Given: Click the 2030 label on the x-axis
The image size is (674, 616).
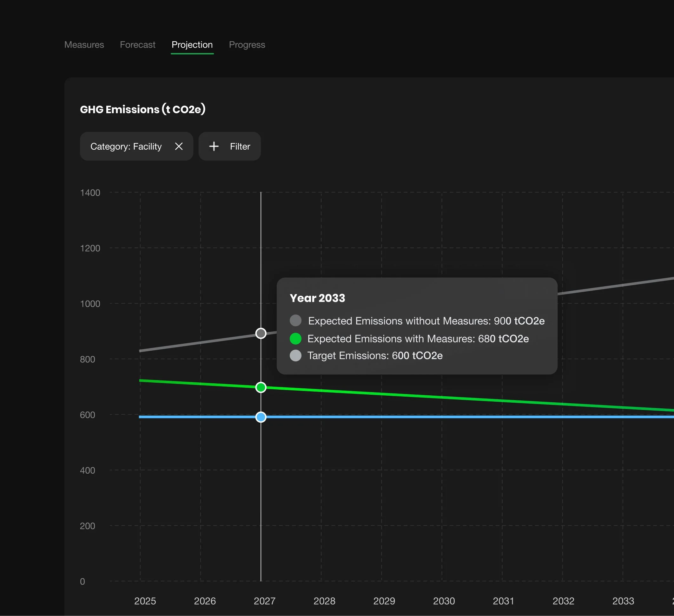Looking at the screenshot, I should tap(444, 601).
